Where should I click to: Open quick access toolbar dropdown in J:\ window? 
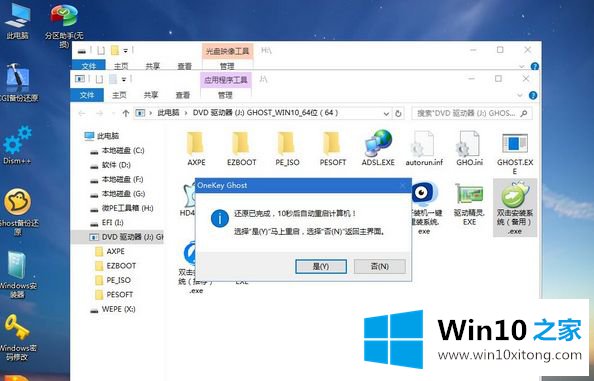[x=124, y=79]
